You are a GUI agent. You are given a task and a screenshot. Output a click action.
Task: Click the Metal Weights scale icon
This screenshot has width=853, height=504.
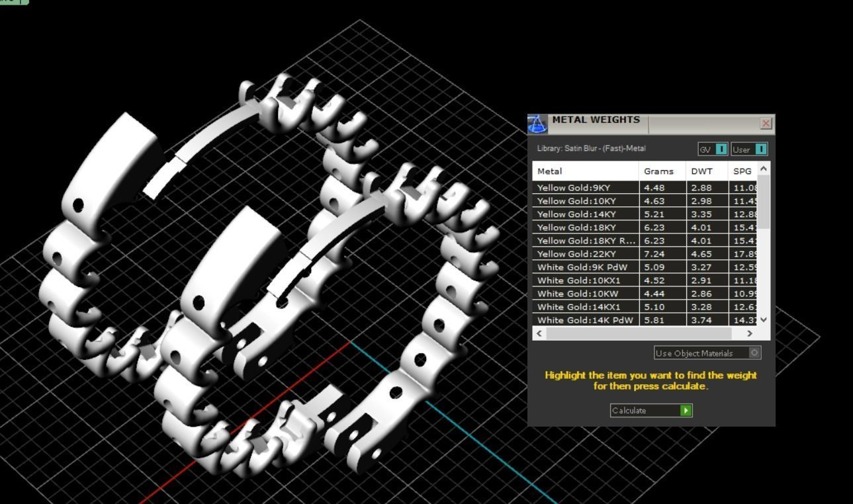(537, 124)
